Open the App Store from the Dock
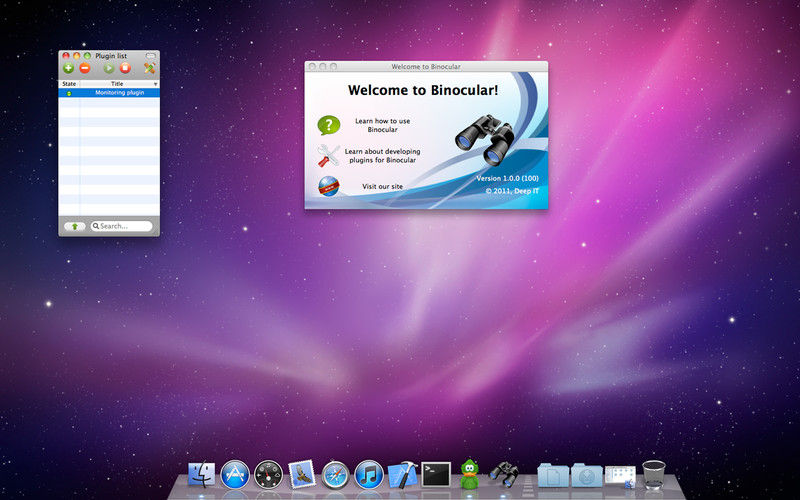800x500 pixels. [x=235, y=474]
